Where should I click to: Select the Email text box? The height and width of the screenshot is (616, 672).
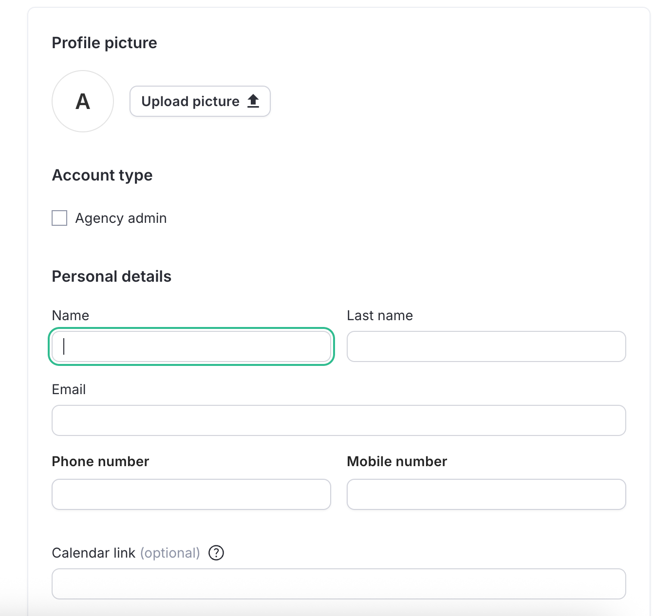339,420
